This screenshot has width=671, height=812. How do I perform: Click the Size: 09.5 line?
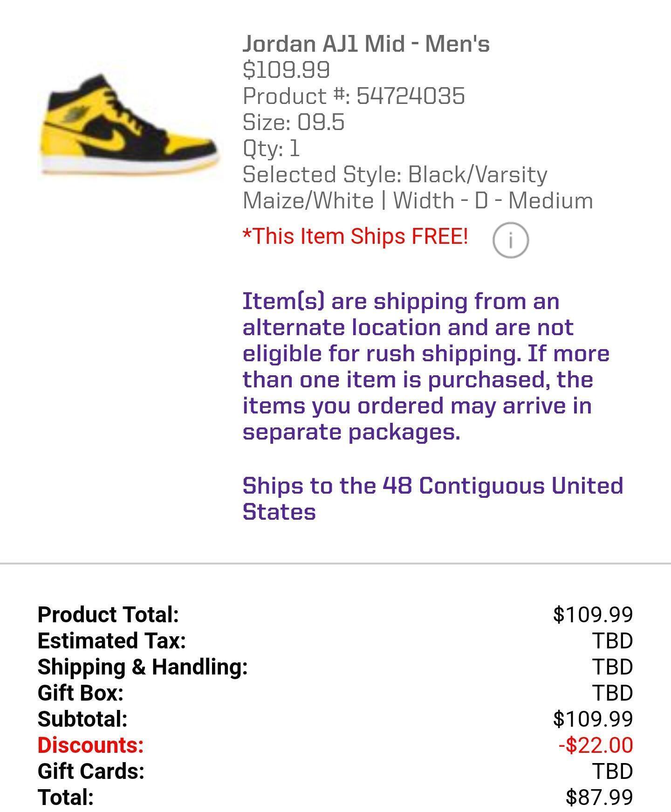294,122
